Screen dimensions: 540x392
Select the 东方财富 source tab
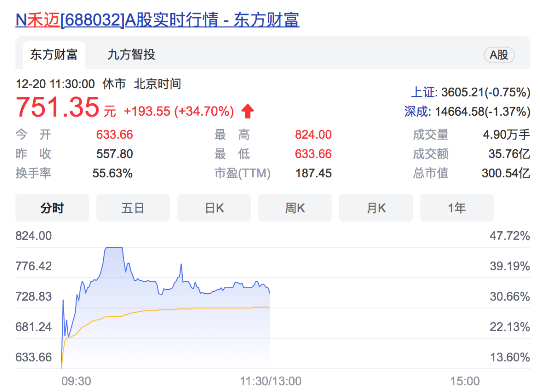coord(54,55)
